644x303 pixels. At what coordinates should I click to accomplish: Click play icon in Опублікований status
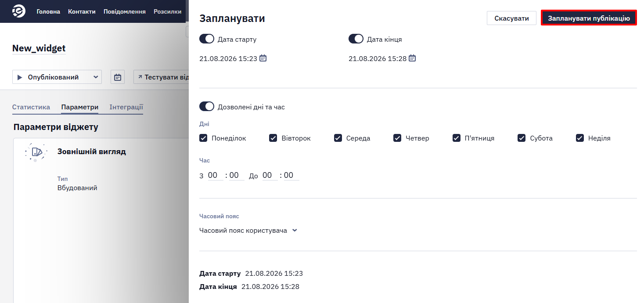pyautogui.click(x=20, y=77)
